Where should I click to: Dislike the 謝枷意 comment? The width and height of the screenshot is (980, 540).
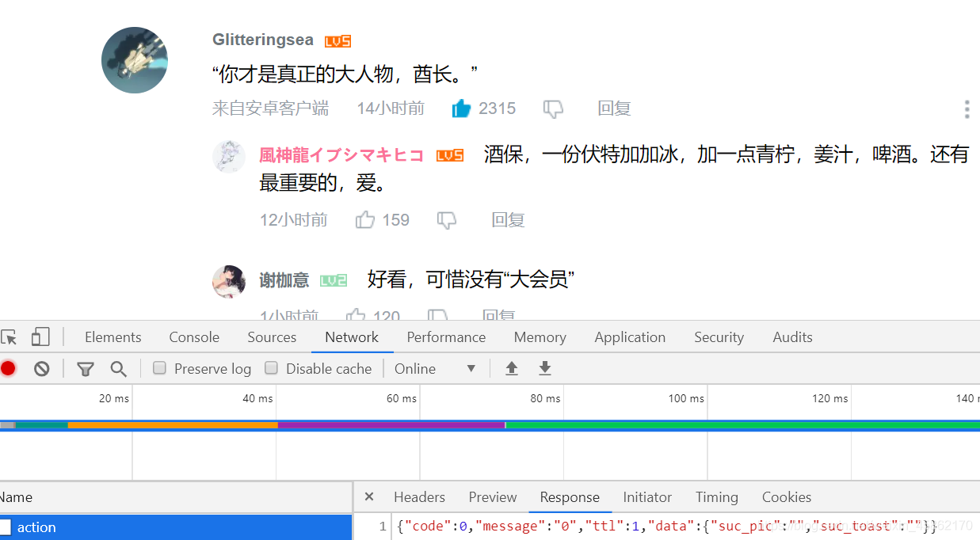click(438, 315)
